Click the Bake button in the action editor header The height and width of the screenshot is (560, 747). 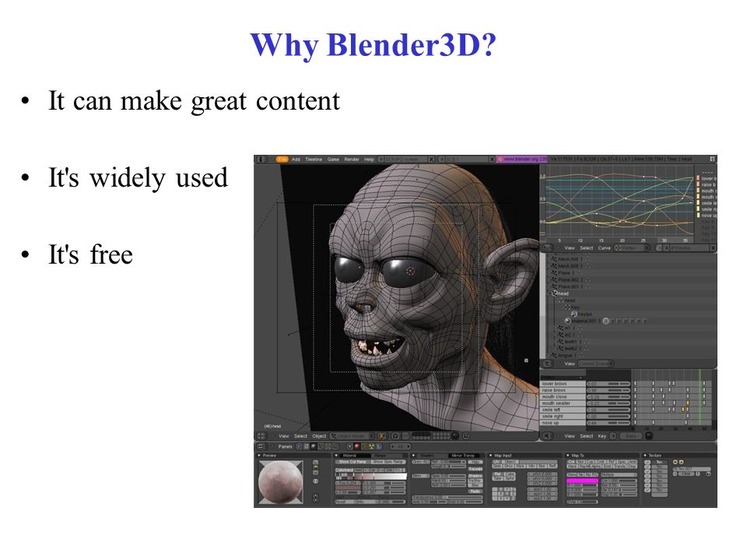(631, 436)
